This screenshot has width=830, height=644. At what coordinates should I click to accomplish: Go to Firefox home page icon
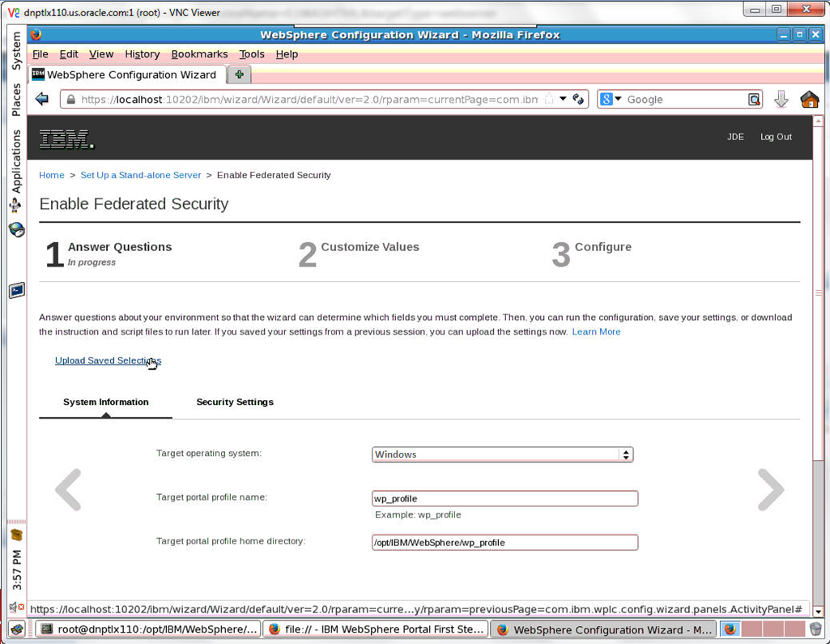[x=810, y=99]
